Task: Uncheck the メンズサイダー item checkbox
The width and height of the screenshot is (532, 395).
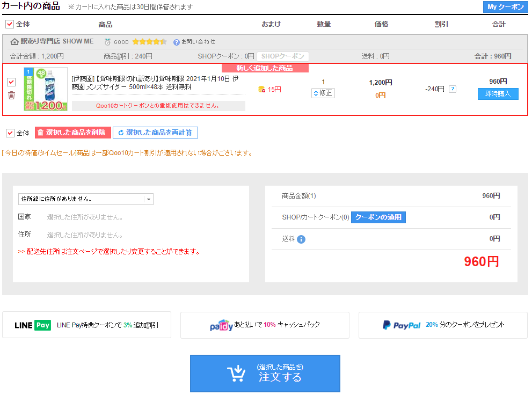Action: click(11, 82)
